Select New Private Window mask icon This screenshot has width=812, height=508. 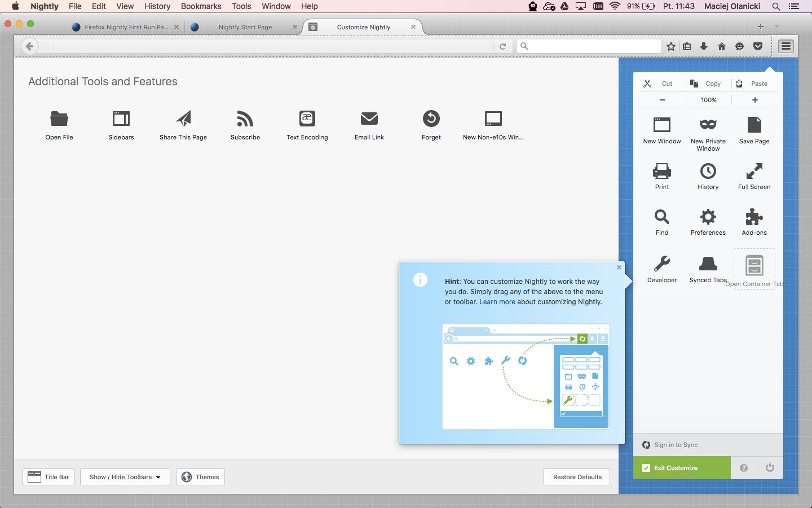pos(708,124)
